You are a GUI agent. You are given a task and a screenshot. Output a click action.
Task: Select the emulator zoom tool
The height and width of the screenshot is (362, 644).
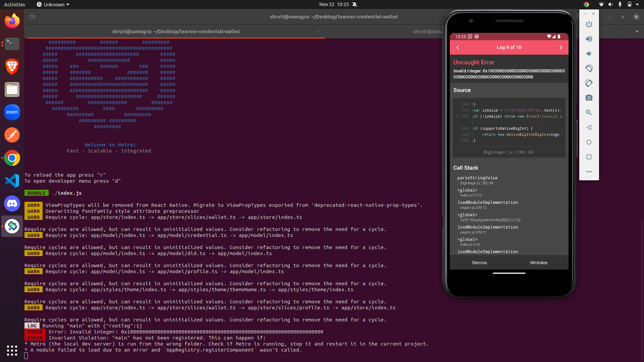tap(589, 113)
